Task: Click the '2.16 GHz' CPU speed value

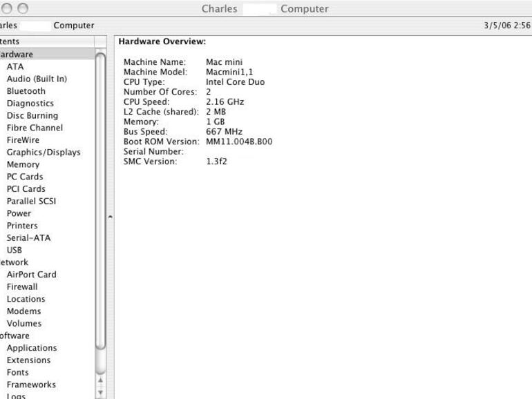Action: [x=225, y=101]
